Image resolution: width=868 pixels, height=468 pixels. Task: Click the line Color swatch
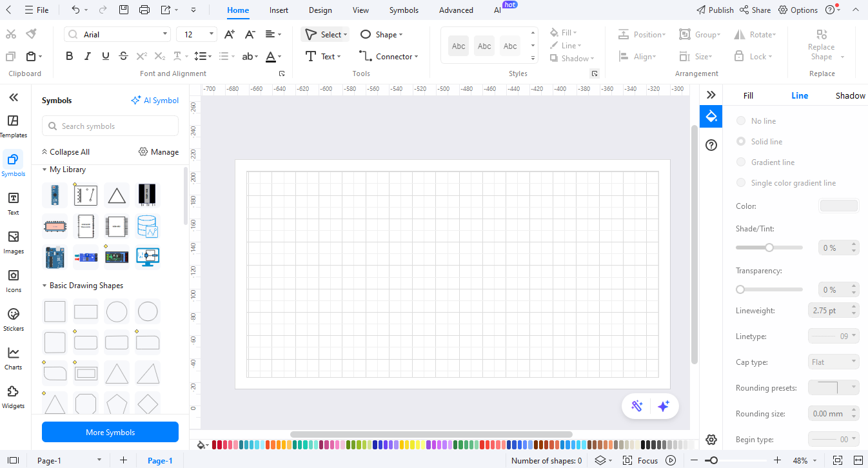coord(838,206)
